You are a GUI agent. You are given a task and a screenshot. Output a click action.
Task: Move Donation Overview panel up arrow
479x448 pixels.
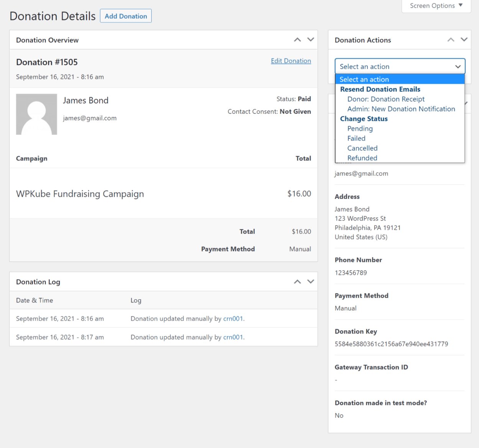pos(297,40)
